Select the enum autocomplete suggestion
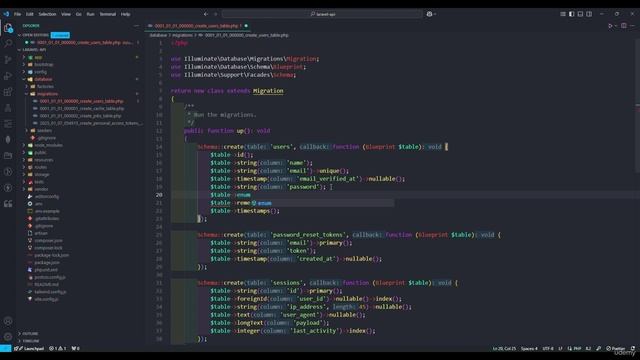Screen dimensions: 640x360 pyautogui.click(x=323, y=203)
